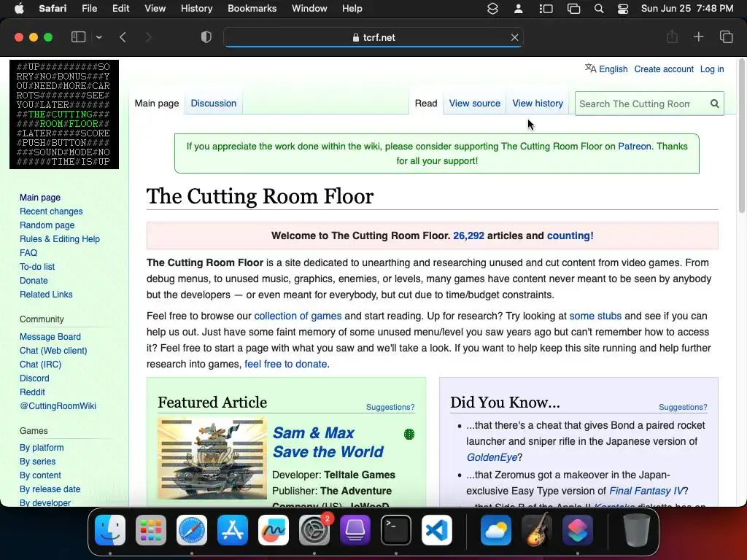Open the some stubs link
The width and height of the screenshot is (747, 560).
[x=595, y=316]
